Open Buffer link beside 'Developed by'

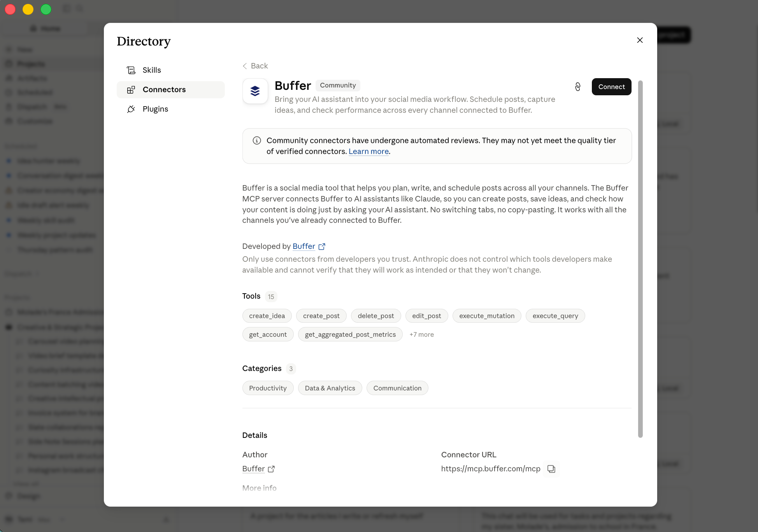(304, 246)
